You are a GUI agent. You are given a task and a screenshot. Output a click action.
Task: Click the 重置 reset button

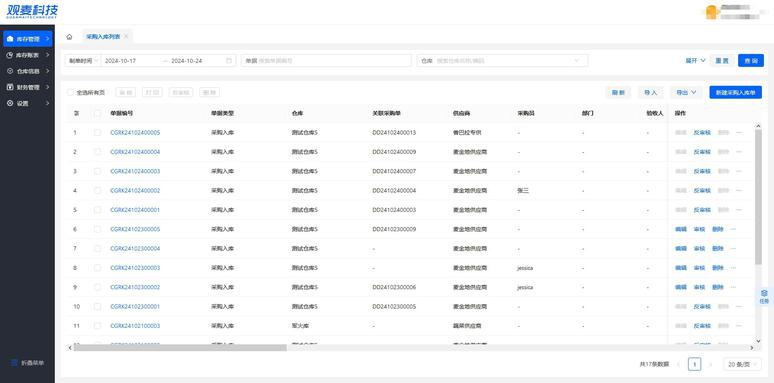coord(722,61)
